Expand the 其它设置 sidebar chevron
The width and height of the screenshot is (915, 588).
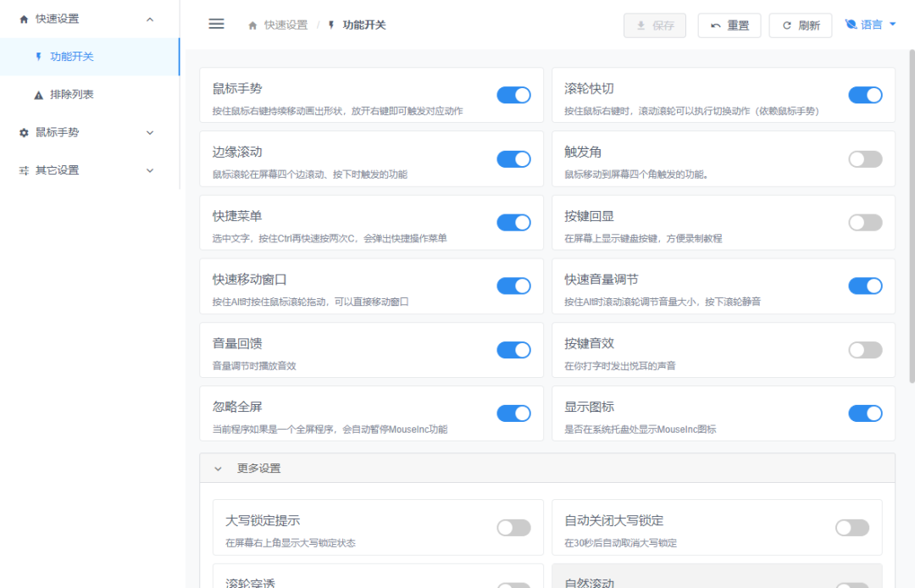(x=150, y=170)
